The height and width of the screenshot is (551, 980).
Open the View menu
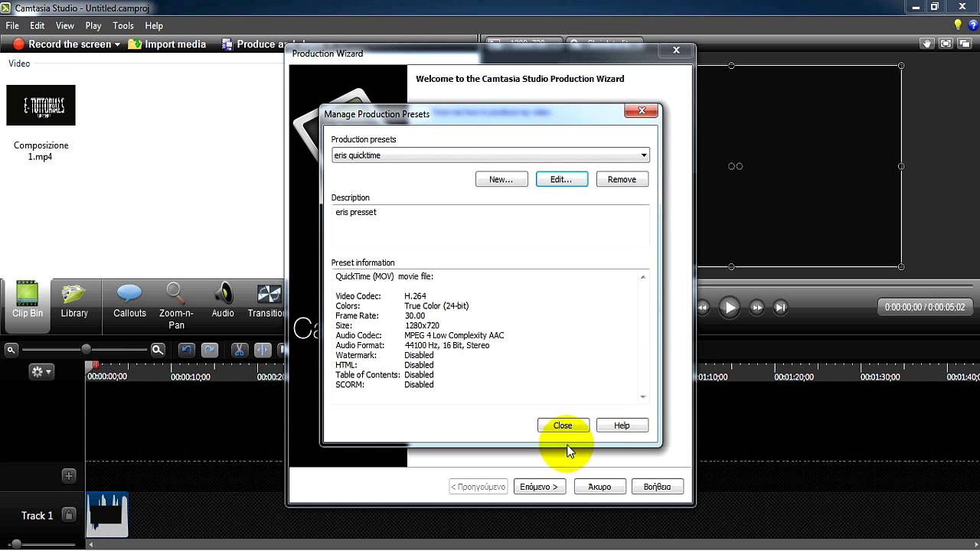(65, 25)
